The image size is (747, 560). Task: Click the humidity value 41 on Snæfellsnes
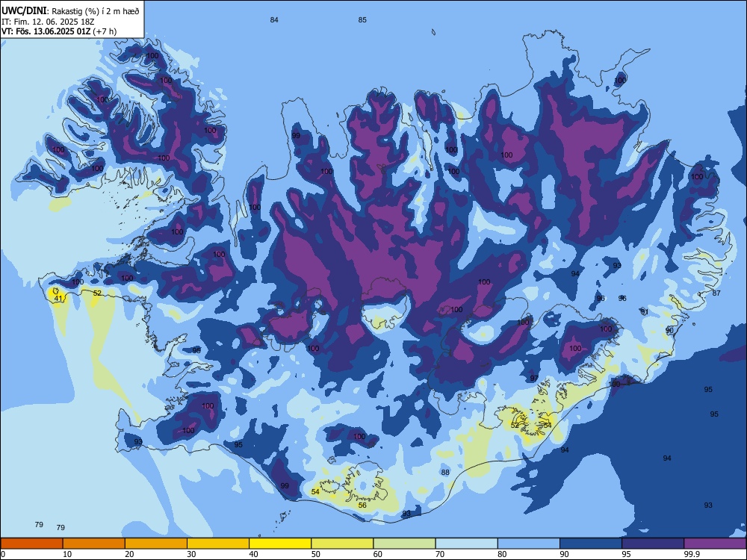[58, 299]
